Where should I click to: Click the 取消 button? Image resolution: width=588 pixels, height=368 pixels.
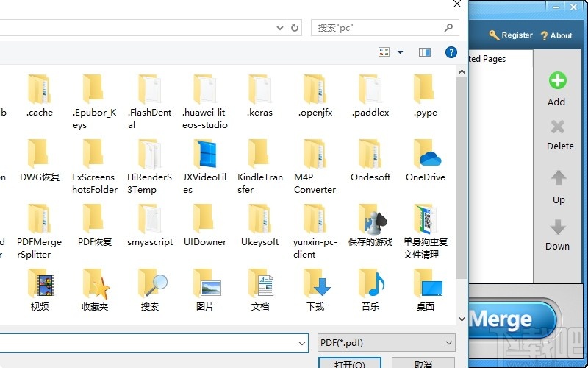click(x=423, y=363)
